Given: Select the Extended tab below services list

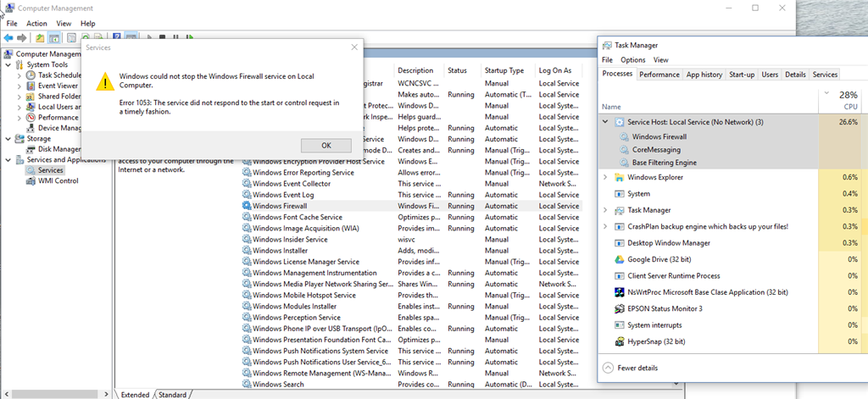Looking at the screenshot, I should pyautogui.click(x=135, y=395).
